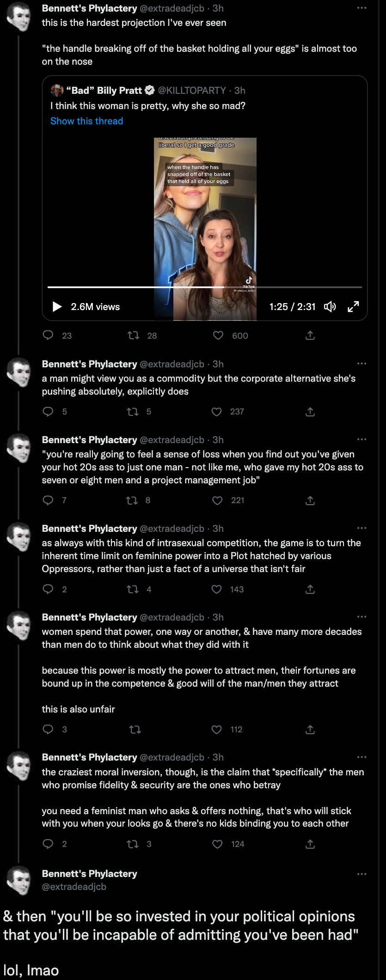Like the tweet with 237 likes
The height and width of the screenshot is (980, 386).
tap(217, 412)
